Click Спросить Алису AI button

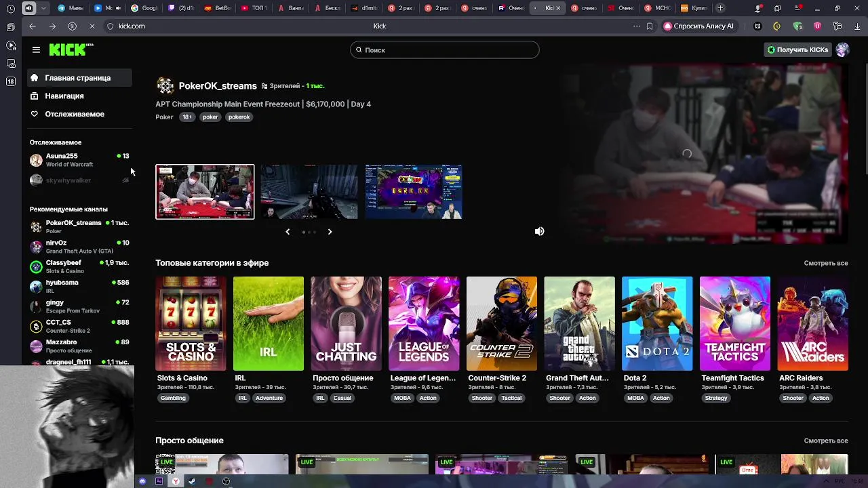click(698, 26)
